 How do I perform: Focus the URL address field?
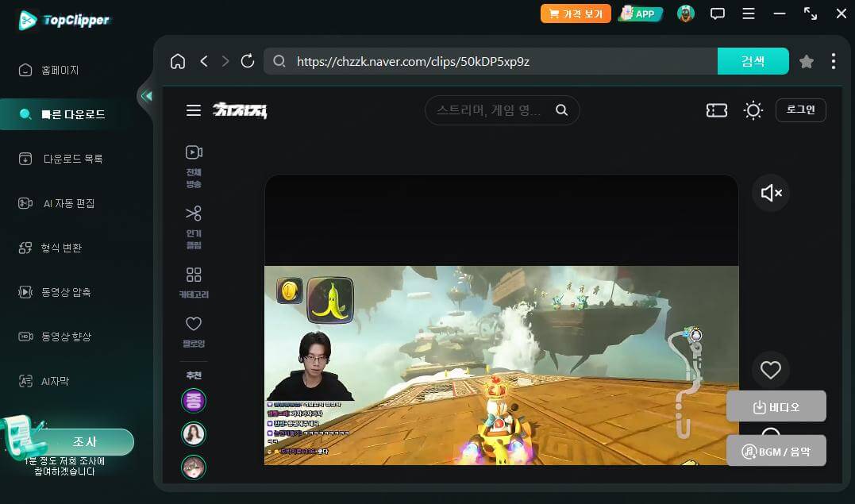[x=491, y=61]
